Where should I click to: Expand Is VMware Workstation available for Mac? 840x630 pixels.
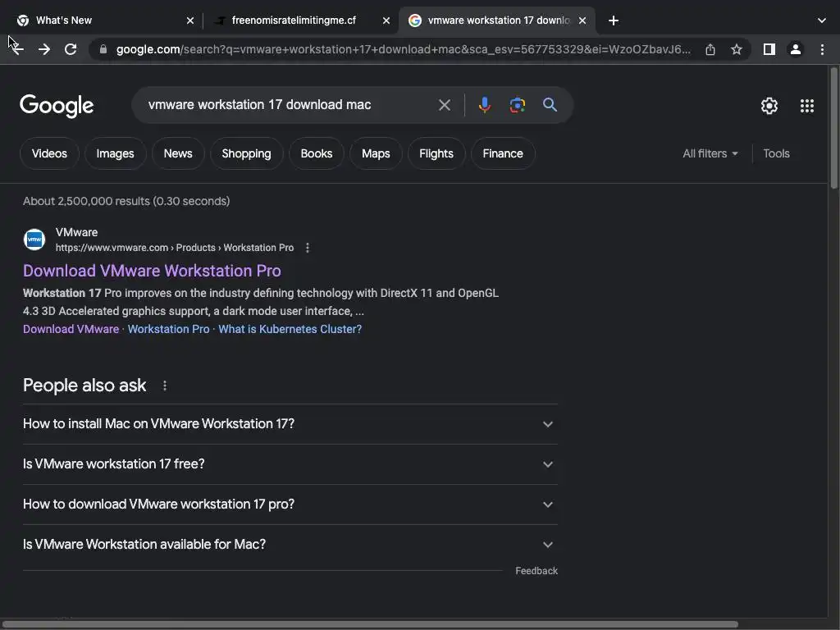point(290,545)
